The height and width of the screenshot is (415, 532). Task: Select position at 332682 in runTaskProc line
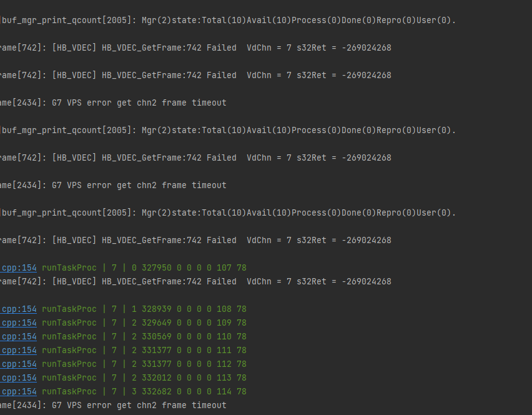[156, 392]
